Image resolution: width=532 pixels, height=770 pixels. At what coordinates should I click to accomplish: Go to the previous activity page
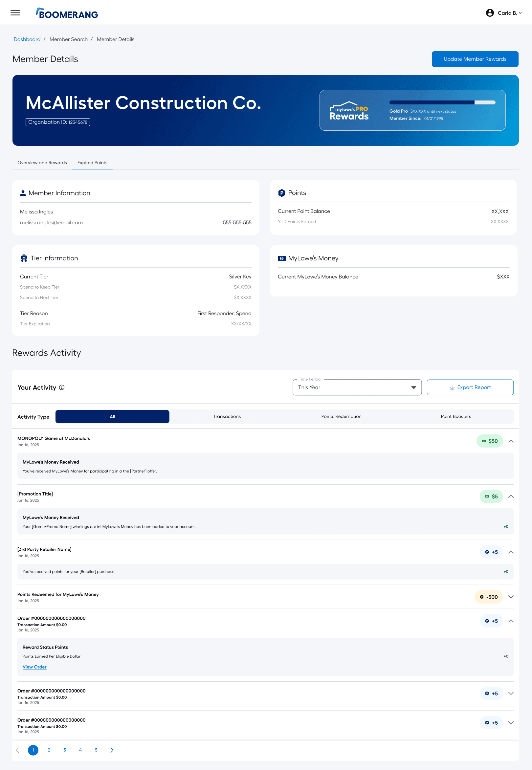tap(18, 750)
